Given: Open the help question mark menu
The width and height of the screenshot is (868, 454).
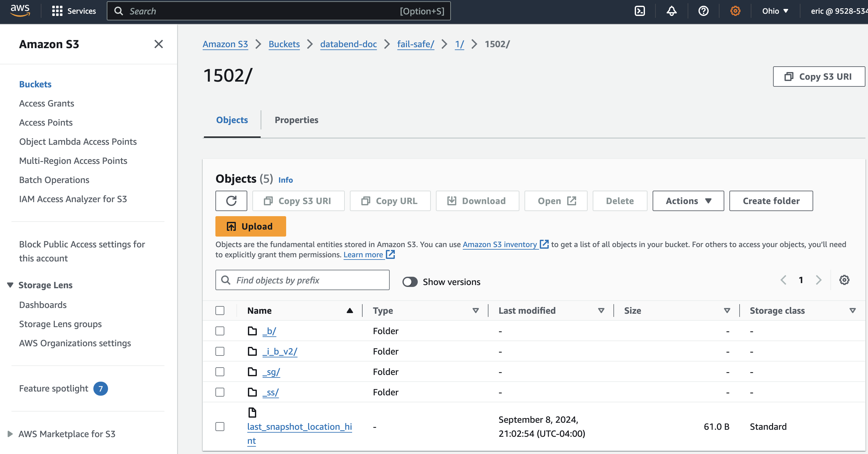Looking at the screenshot, I should pyautogui.click(x=703, y=11).
